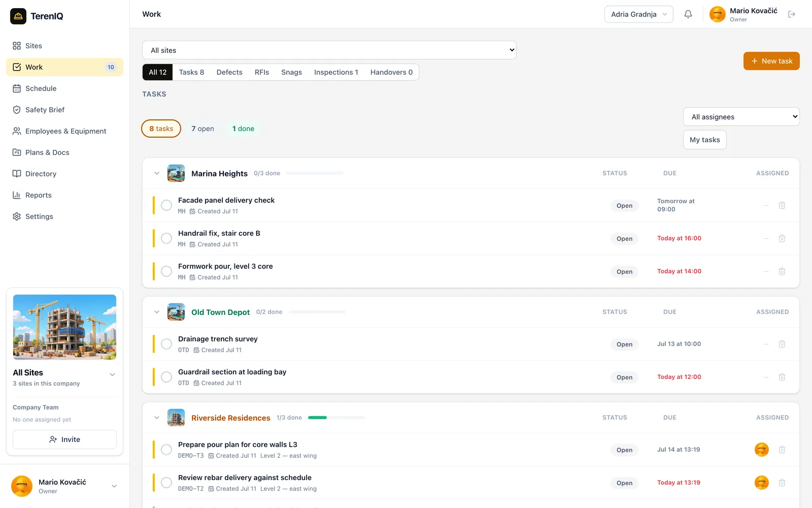Open Employees & Equipment section
Viewport: 812px width, 508px height.
64,131
